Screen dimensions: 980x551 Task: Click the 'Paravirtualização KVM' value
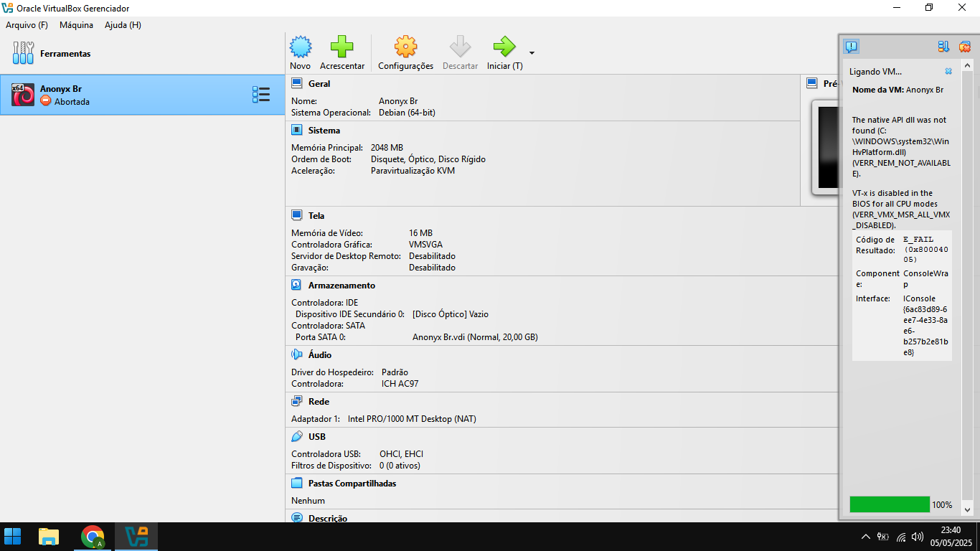click(413, 171)
